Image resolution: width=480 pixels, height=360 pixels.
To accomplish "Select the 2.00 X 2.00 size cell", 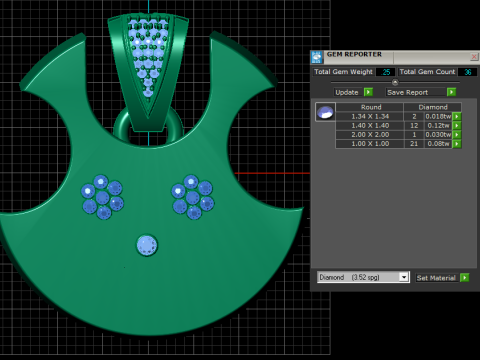I will click(x=370, y=135).
